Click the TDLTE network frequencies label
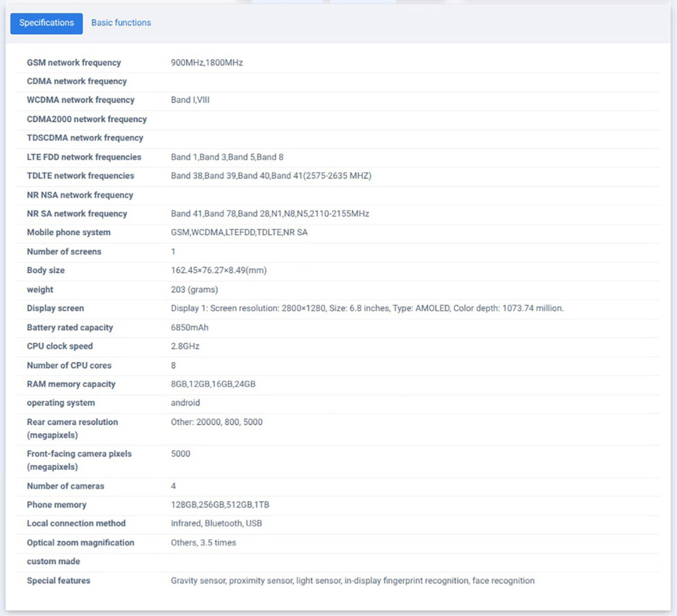This screenshot has width=677, height=616. [80, 175]
